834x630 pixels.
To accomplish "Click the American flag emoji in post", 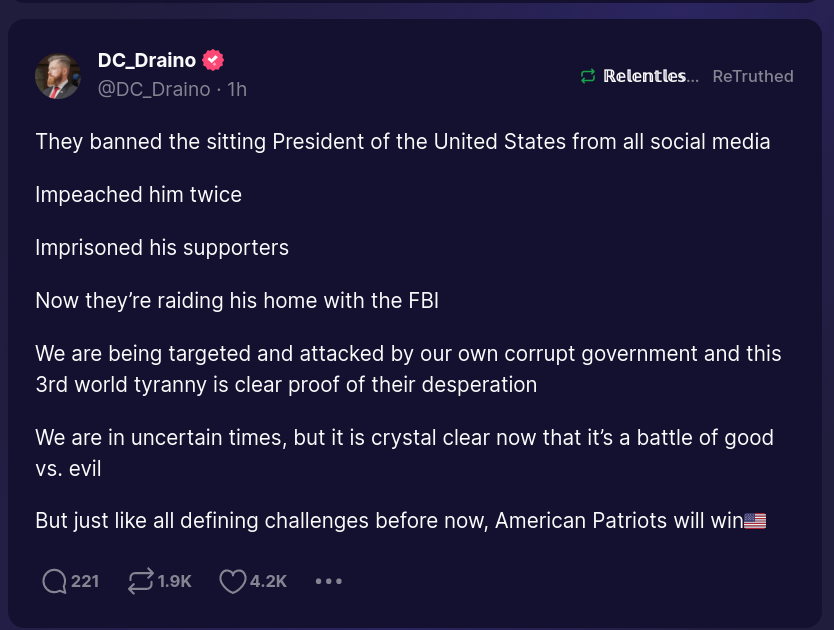I will point(755,521).
